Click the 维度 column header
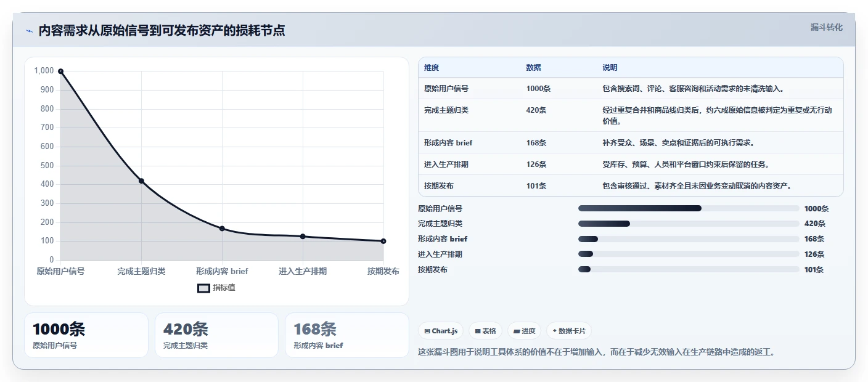This screenshot has height=382, width=868. point(432,68)
